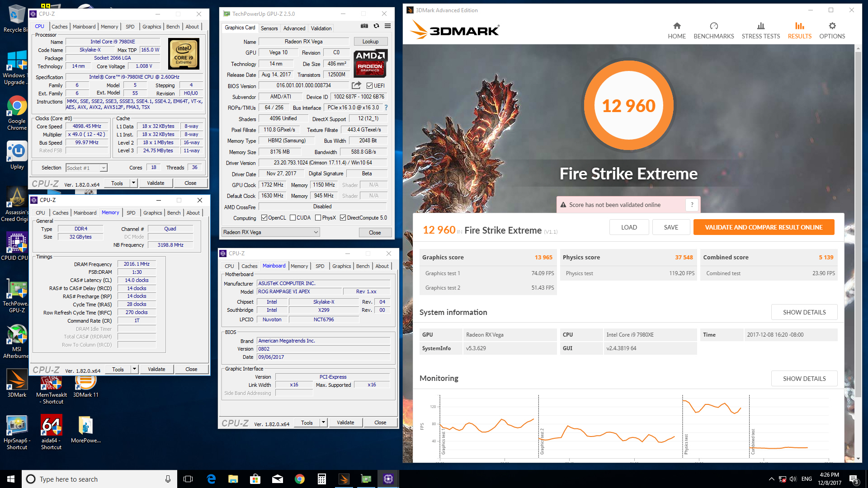Open HprSnap6 shortcut icon

17,433
